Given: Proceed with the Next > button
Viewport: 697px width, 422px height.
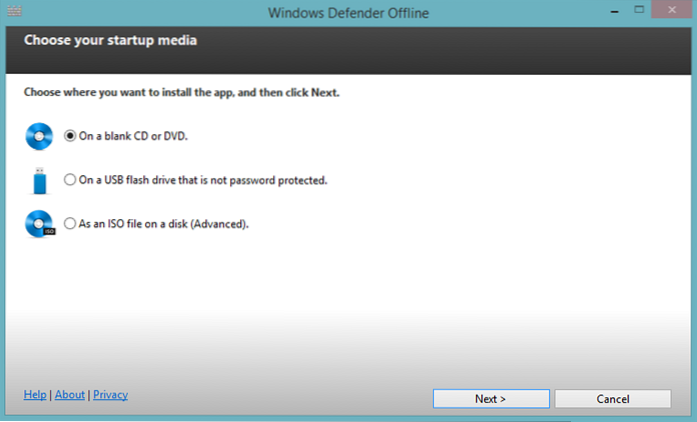Looking at the screenshot, I should coord(491,399).
